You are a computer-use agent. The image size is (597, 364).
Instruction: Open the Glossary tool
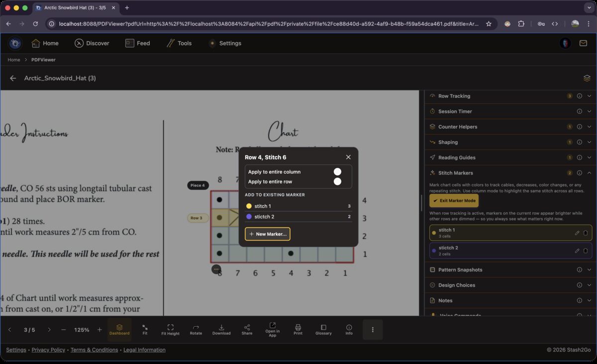click(x=323, y=329)
